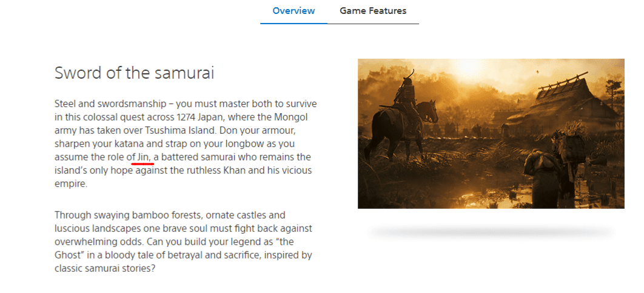
Task: Click the samurai artwork image
Action: 491,134
